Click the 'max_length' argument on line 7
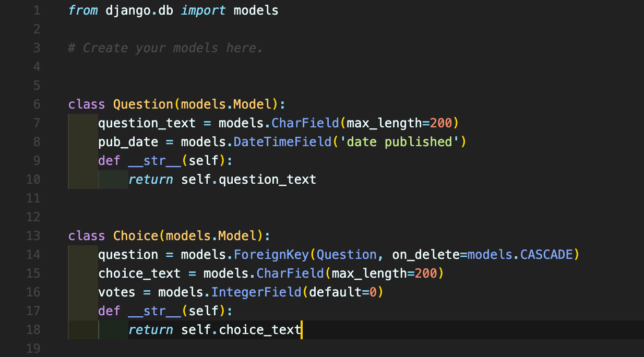The image size is (644, 357). (384, 123)
